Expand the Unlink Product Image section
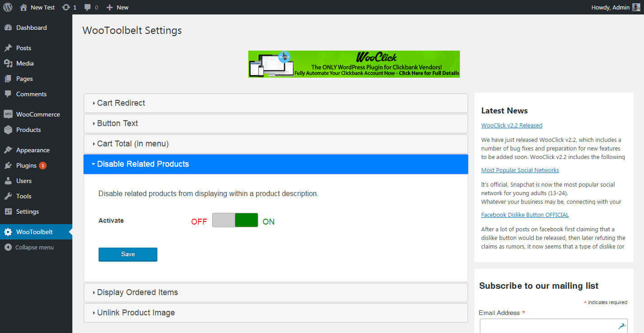This screenshot has height=333, width=644. 276,313
